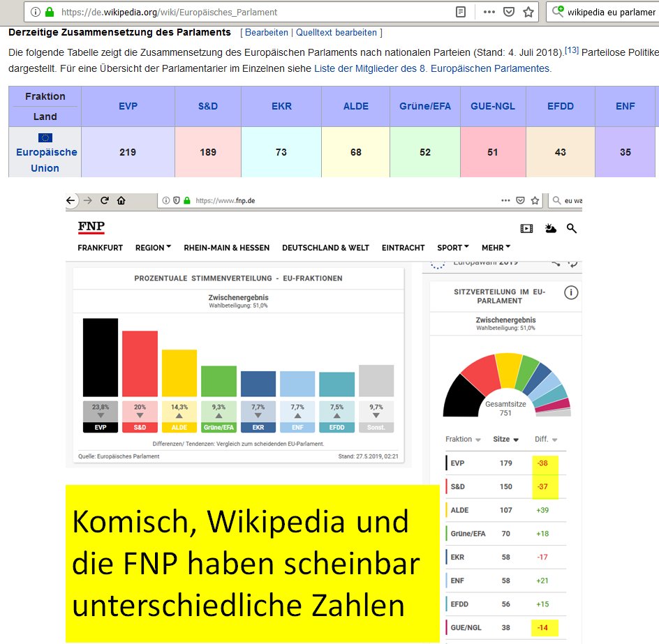The image size is (659, 644).
Task: Click the EKR header link in Wikipedia table
Action: pos(281,106)
